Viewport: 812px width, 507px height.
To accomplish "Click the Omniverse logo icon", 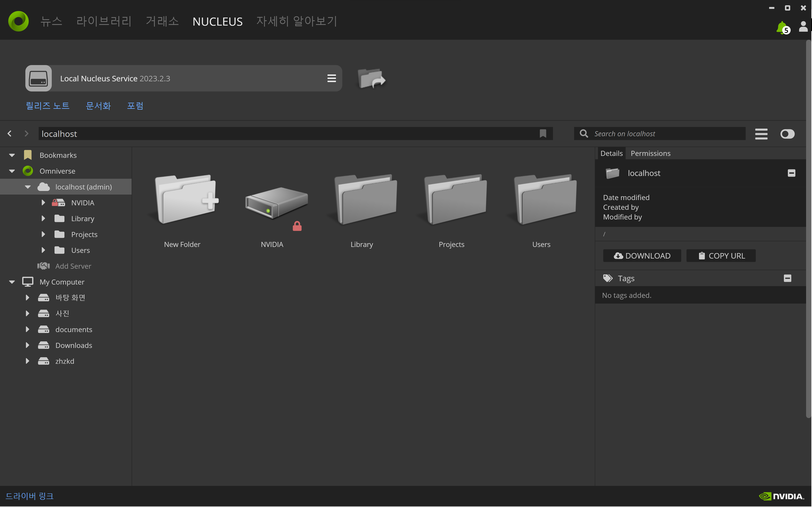I will 18,21.
